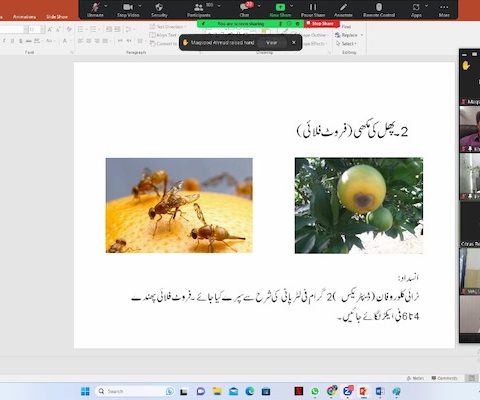Toggle Underline formatting
This screenshot has width=480, height=400.
[12, 41]
